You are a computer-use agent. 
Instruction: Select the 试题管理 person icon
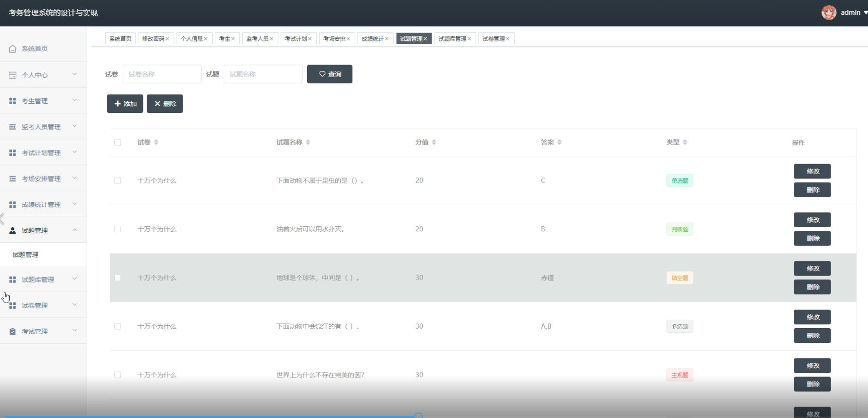(x=12, y=230)
